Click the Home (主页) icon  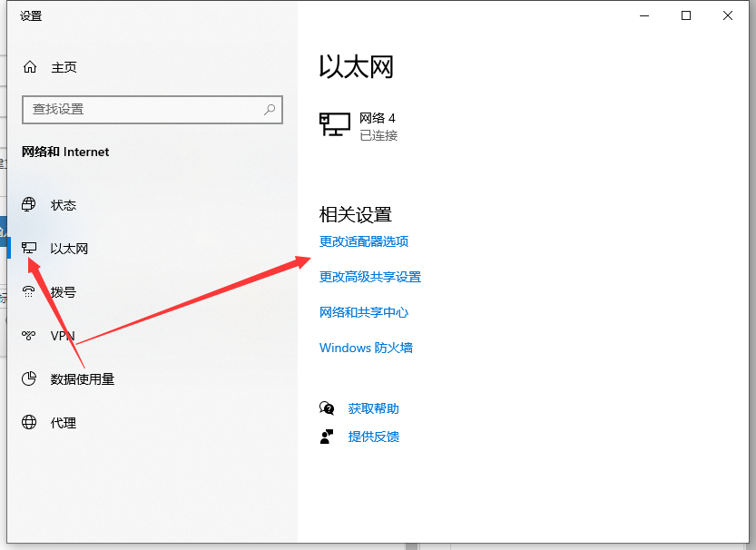click(x=30, y=67)
